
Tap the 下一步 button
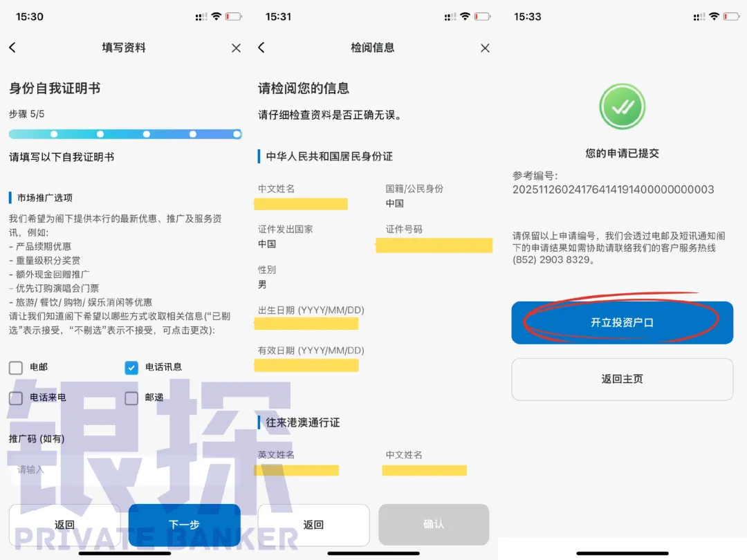[x=185, y=525]
